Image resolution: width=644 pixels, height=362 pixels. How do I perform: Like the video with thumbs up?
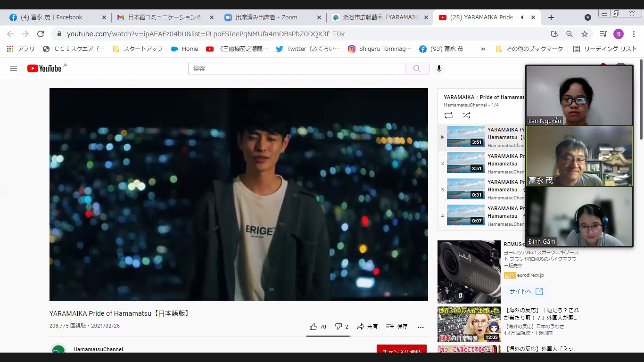pos(313,327)
